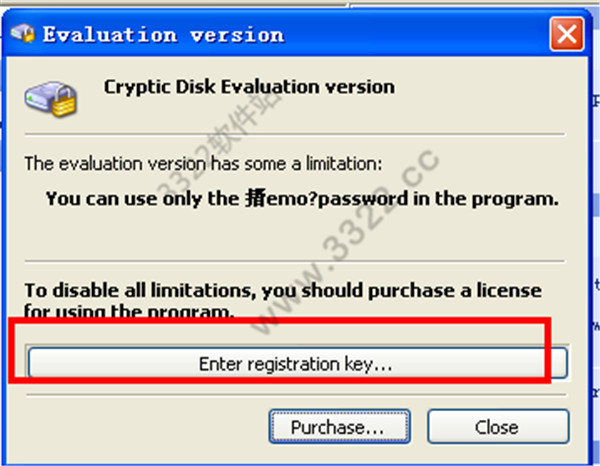Click the bold demo password limitation line
This screenshot has width=600, height=466.
(x=302, y=198)
